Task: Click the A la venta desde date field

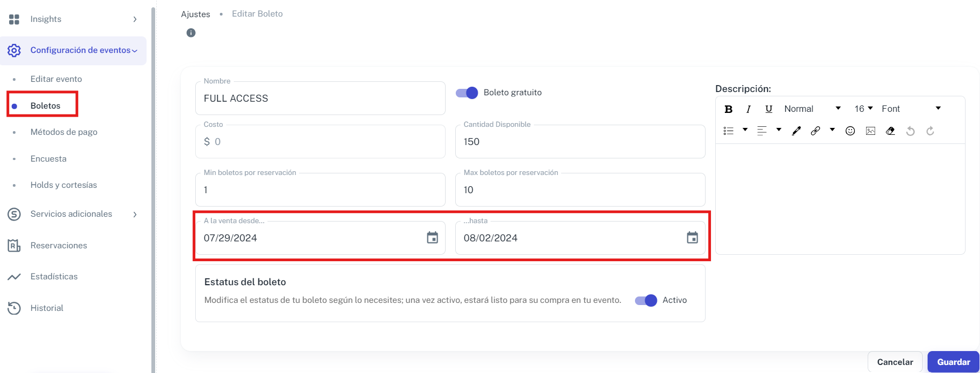Action: 320,238
